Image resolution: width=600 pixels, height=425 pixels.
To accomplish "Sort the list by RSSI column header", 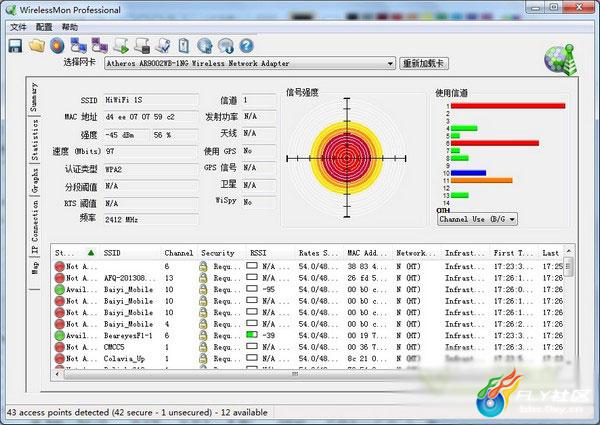I will [x=270, y=253].
